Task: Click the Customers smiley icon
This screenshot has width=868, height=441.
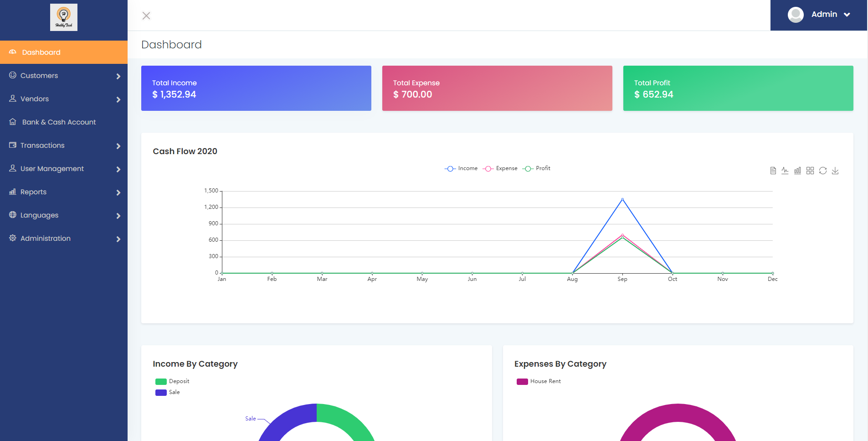Action: point(13,75)
